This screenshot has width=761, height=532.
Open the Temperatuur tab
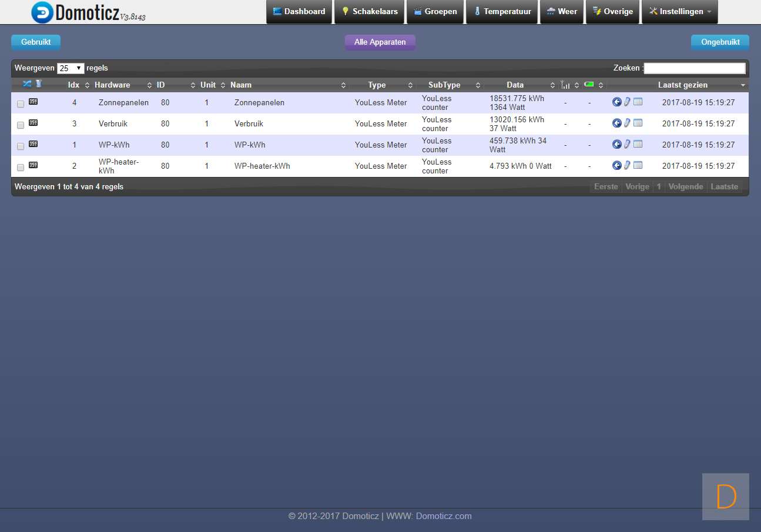pyautogui.click(x=502, y=12)
